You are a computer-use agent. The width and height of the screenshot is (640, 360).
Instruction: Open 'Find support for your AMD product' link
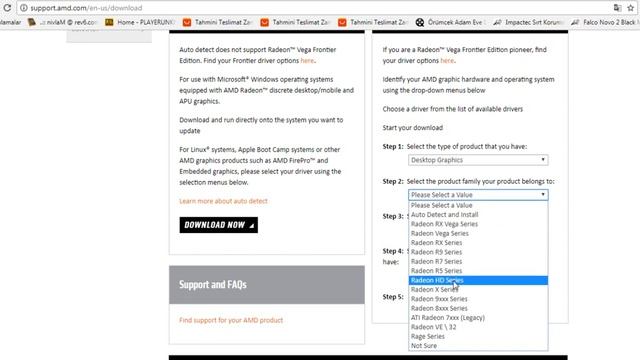231,320
